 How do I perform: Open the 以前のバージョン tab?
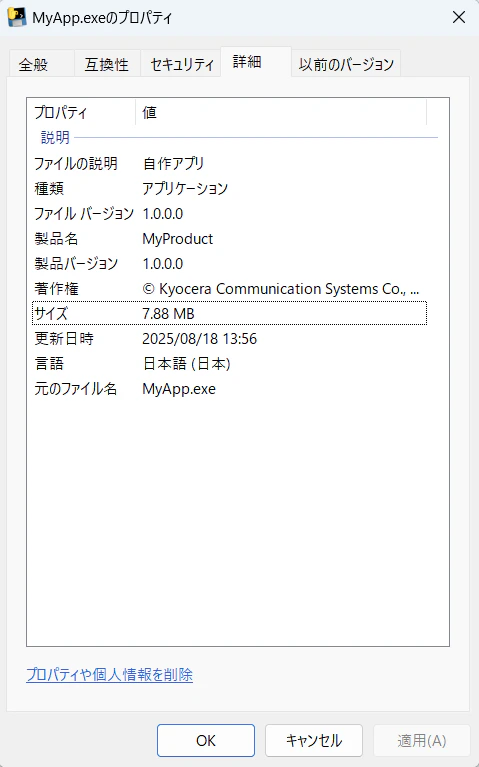346,64
